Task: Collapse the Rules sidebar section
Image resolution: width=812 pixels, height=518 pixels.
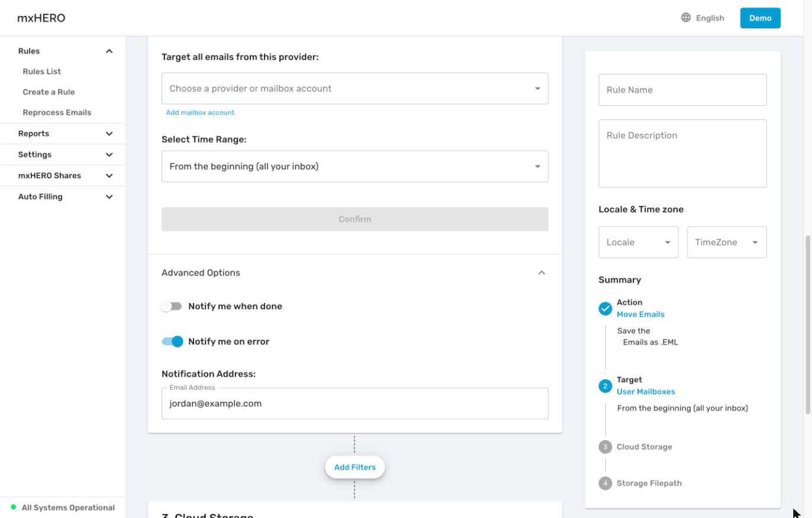Action: (x=63, y=51)
